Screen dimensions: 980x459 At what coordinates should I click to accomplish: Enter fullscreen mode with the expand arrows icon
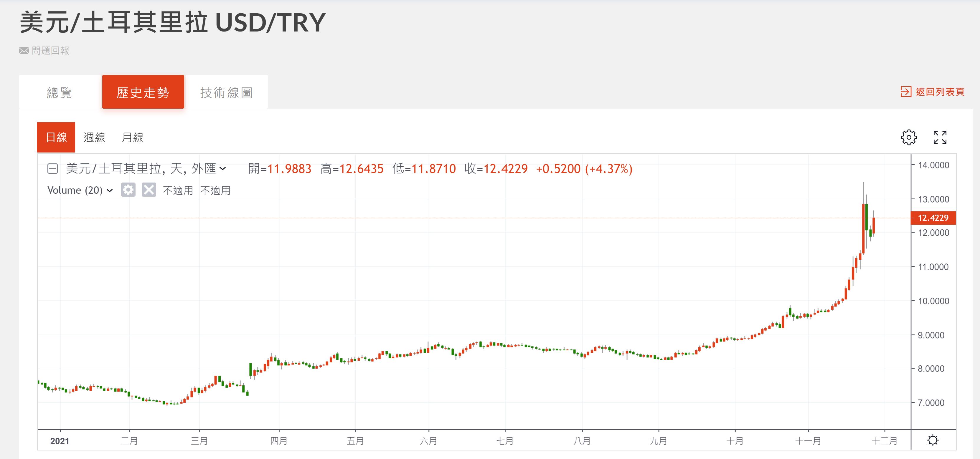tap(940, 137)
